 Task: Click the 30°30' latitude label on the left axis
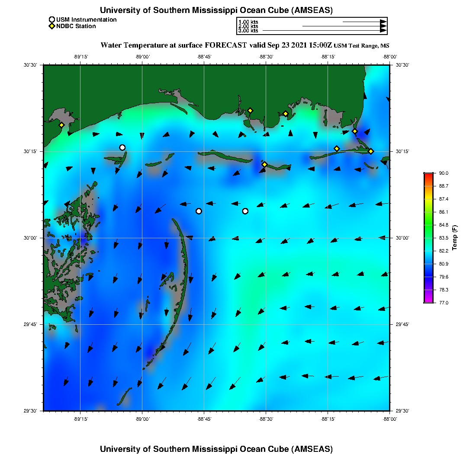(30, 65)
